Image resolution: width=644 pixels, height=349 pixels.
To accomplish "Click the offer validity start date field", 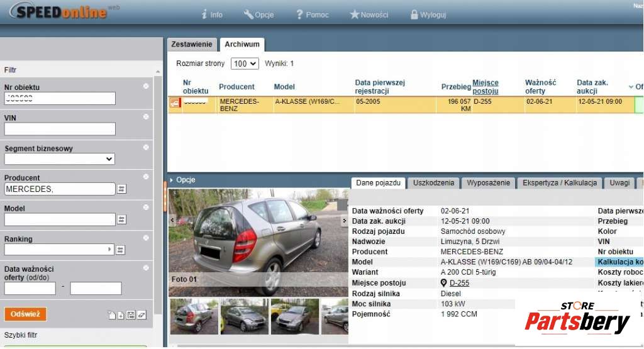I will 30,288.
